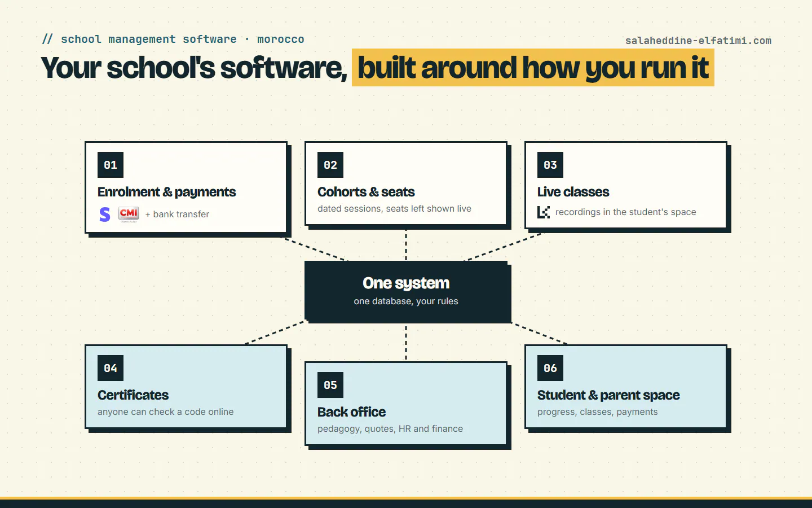Click "recordings in the student's space" text
The height and width of the screenshot is (508, 812).
coord(626,212)
